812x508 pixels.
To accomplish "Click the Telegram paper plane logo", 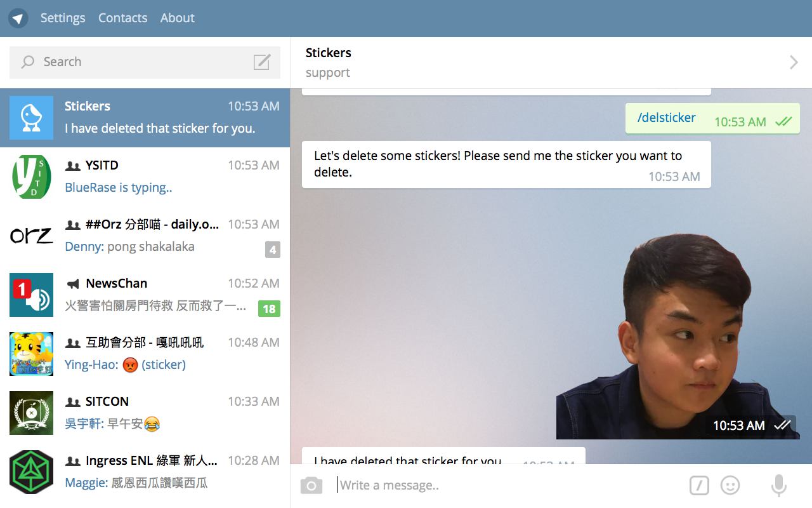I will [18, 18].
